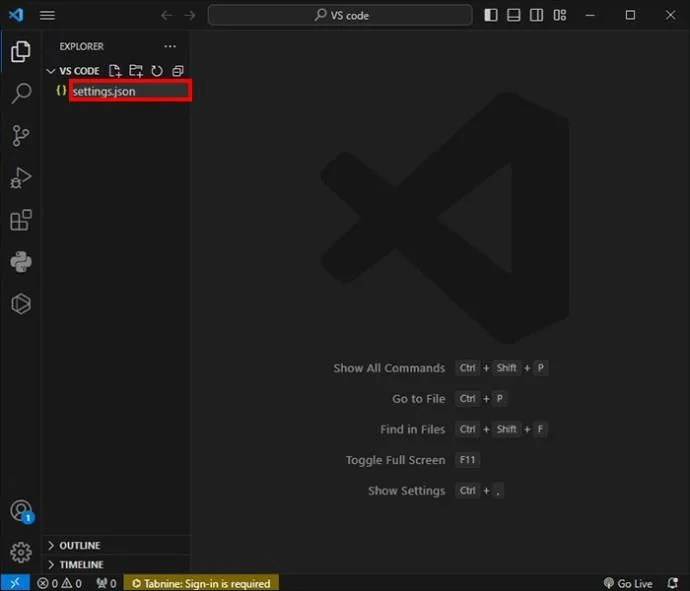Toggle the primary side bar layout button
The height and width of the screenshot is (591, 690).
pyautogui.click(x=491, y=15)
